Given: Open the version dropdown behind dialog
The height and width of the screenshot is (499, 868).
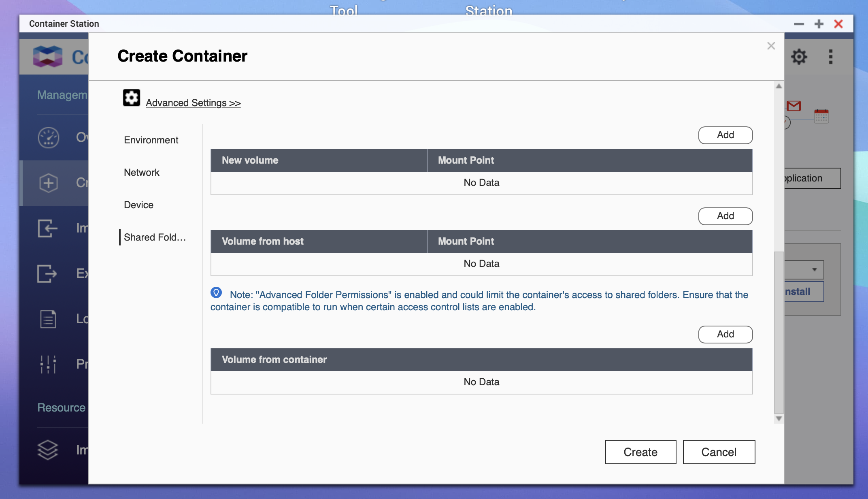Looking at the screenshot, I should coord(804,270).
